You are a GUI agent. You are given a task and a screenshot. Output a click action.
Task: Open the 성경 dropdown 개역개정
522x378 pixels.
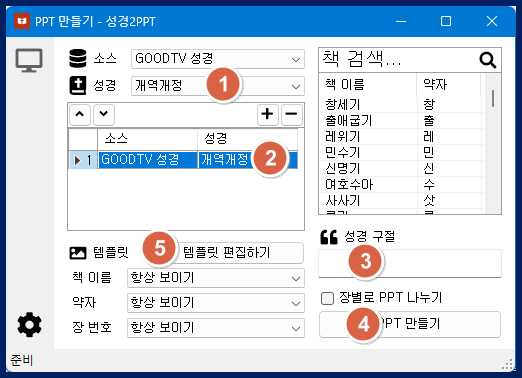coord(218,86)
